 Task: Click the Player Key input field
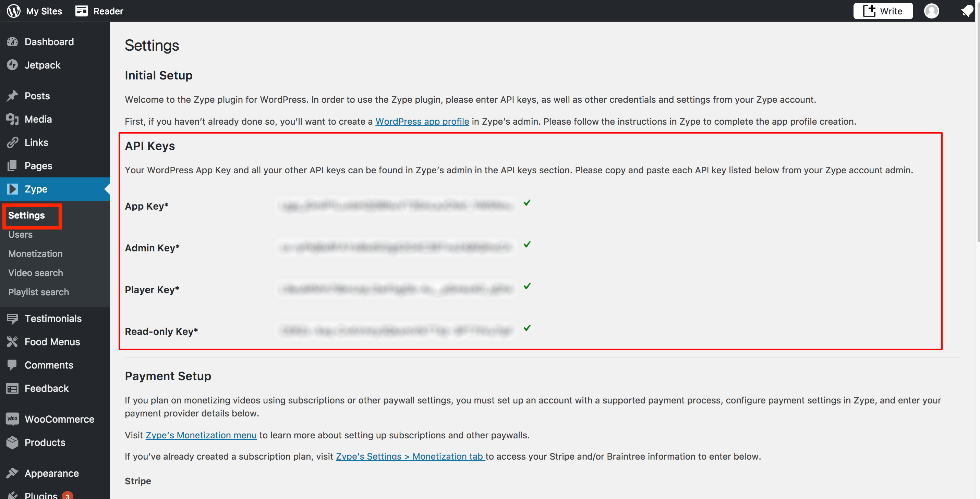(x=396, y=289)
